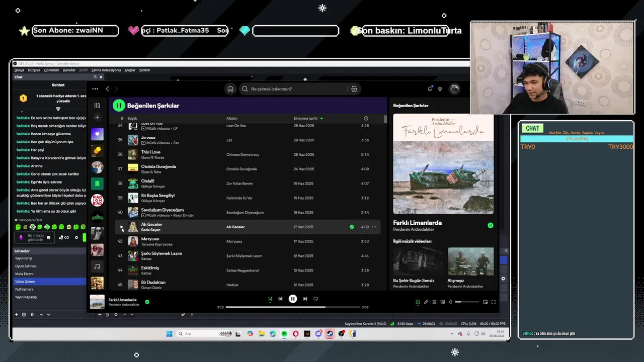Open the Browse icon inside Spotify search bar
This screenshot has height=362, width=644.
click(354, 89)
